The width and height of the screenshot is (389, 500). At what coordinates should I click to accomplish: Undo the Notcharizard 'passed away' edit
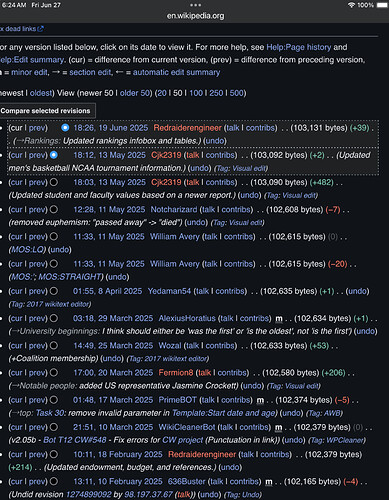click(x=196, y=222)
